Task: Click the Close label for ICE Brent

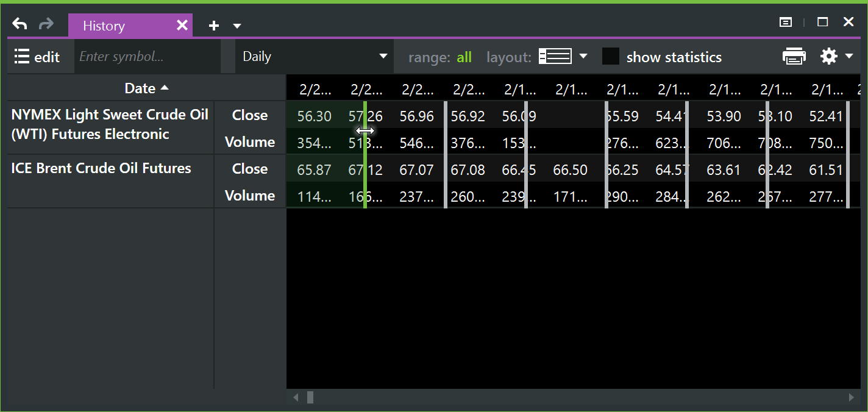Action: pyautogui.click(x=250, y=169)
